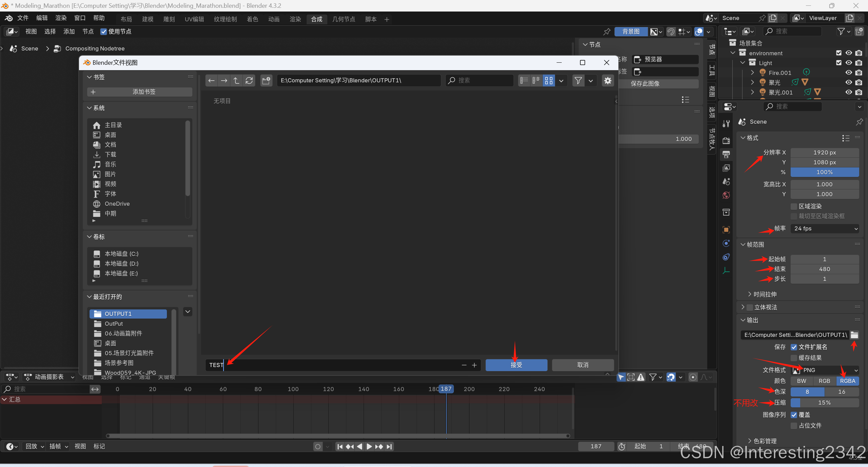Click the blue Accept button
The image size is (868, 467).
click(x=516, y=365)
